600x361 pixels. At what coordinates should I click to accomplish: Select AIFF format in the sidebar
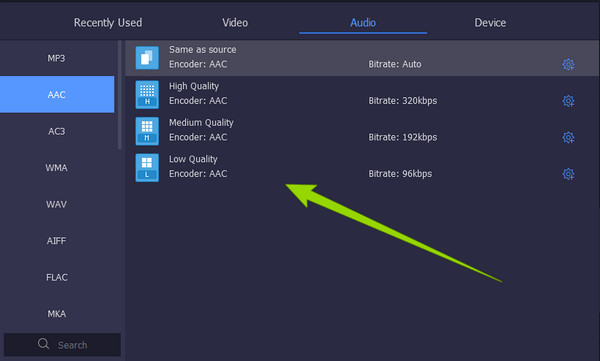[x=57, y=241]
